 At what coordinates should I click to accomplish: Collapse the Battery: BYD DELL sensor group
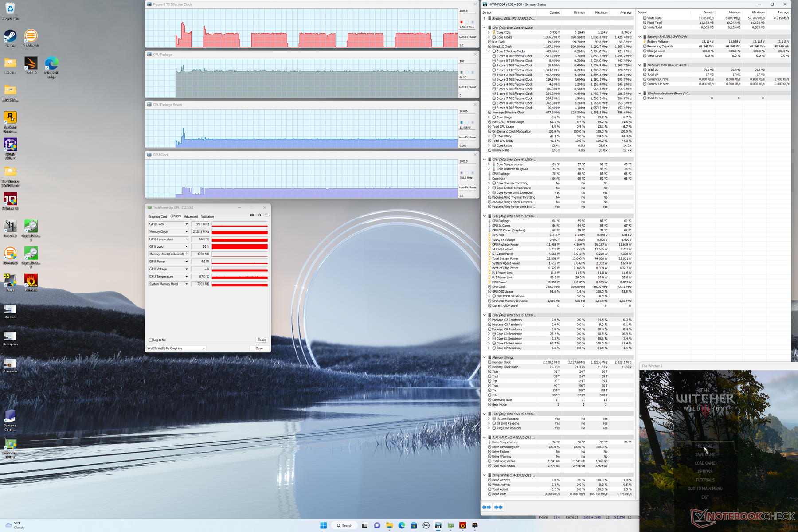click(639, 37)
